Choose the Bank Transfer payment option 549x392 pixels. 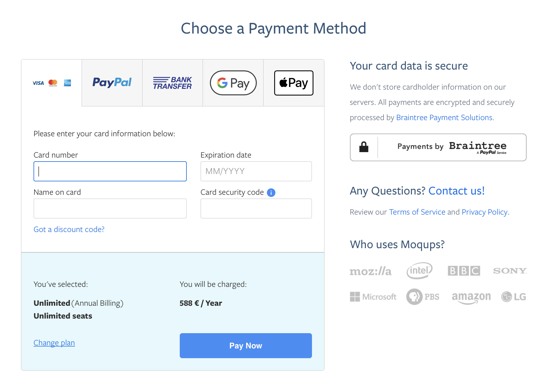(172, 83)
